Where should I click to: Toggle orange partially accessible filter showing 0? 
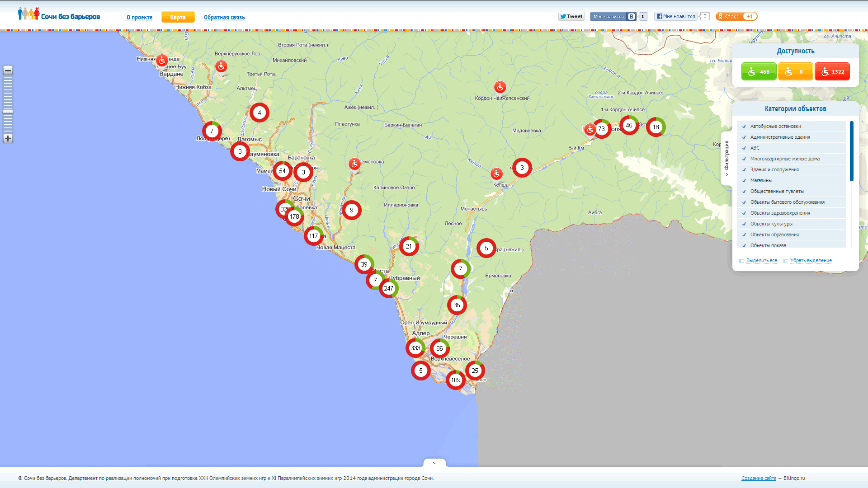(x=795, y=71)
